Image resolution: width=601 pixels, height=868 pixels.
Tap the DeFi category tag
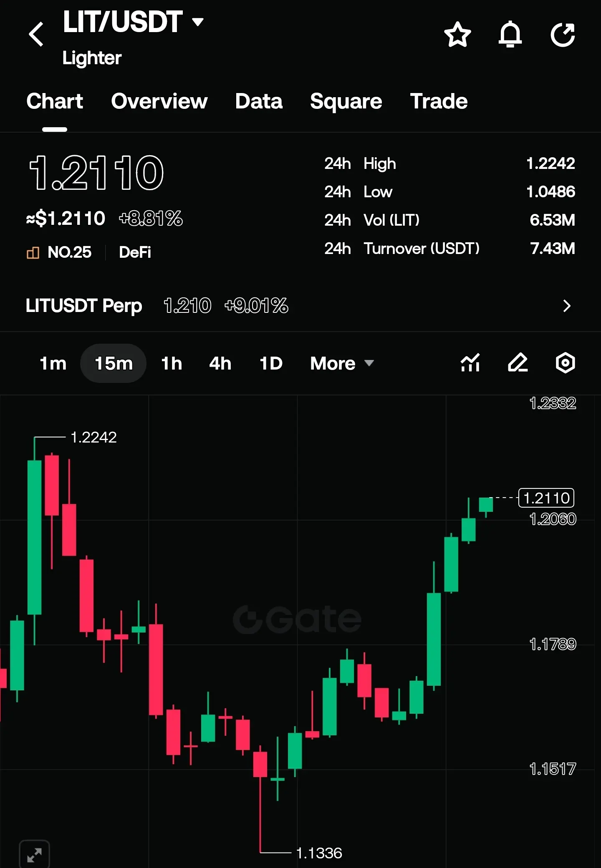pos(135,252)
